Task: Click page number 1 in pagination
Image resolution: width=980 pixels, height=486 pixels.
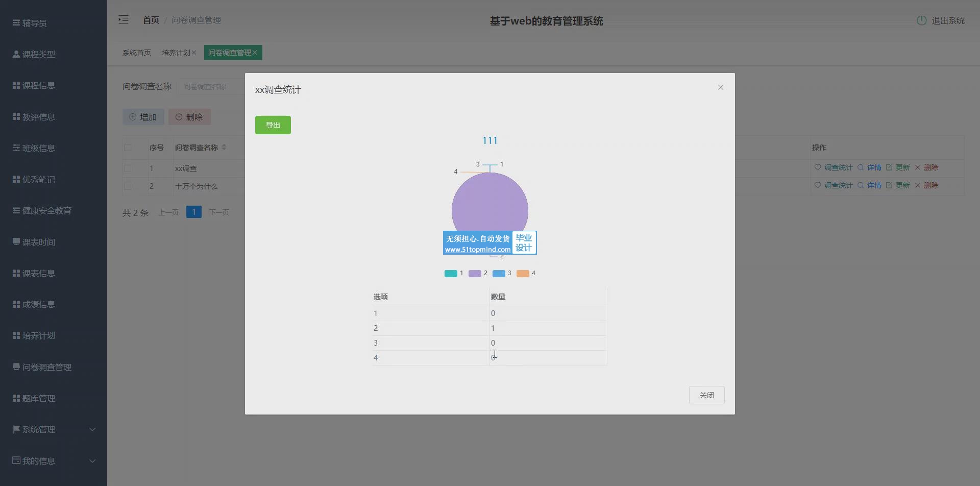Action: click(x=194, y=212)
